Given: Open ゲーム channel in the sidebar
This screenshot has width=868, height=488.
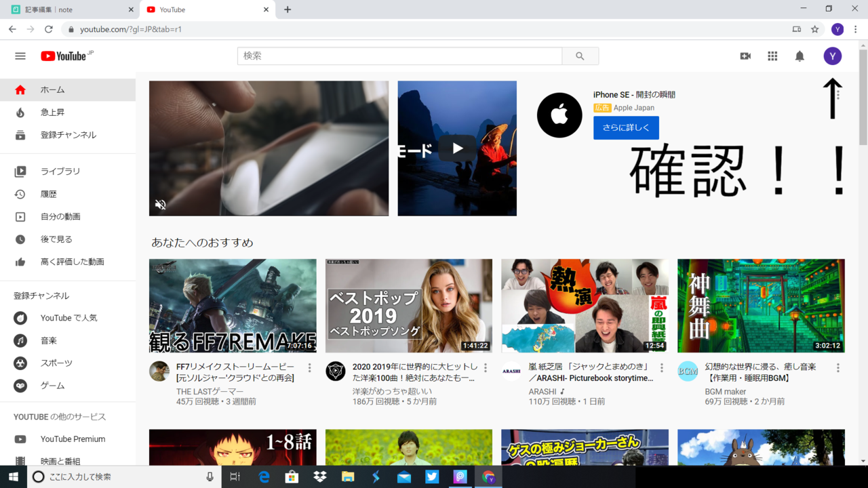Looking at the screenshot, I should coord(68,386).
